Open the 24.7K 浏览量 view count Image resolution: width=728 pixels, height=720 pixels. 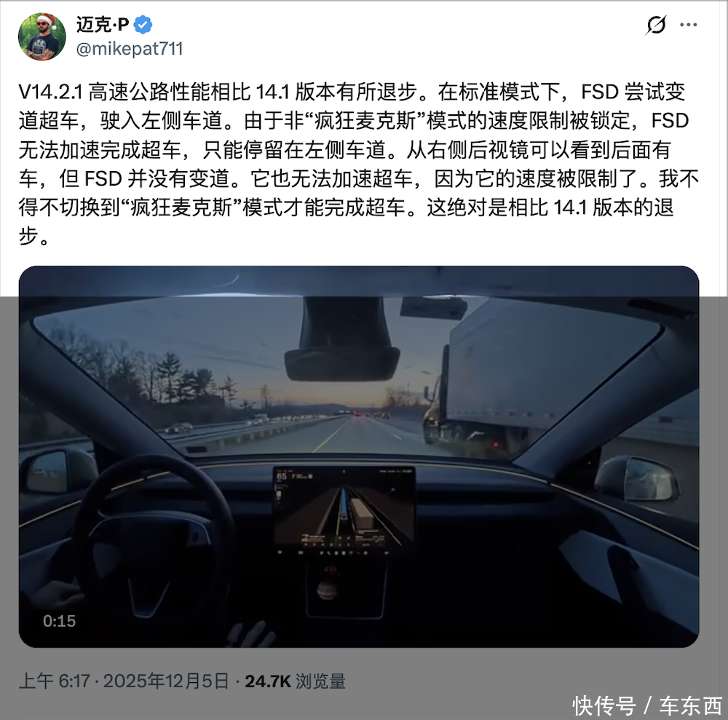point(296,681)
